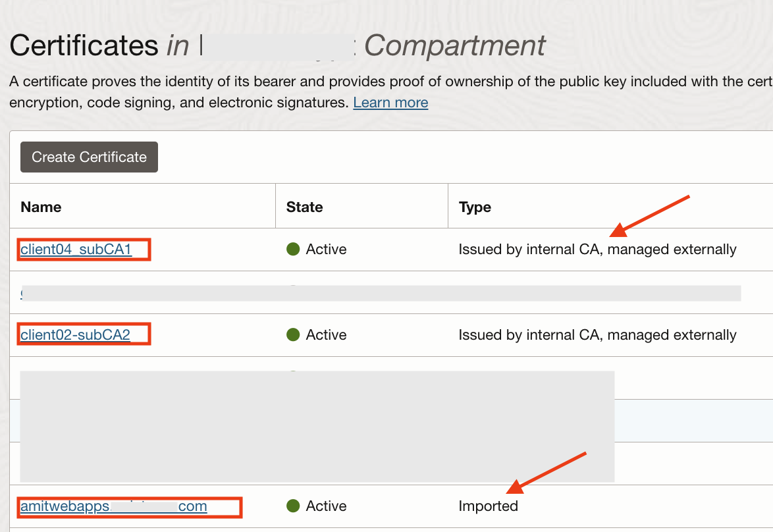Click the green status dot for client04_subCA1
The height and width of the screenshot is (532, 773).
pyautogui.click(x=293, y=250)
